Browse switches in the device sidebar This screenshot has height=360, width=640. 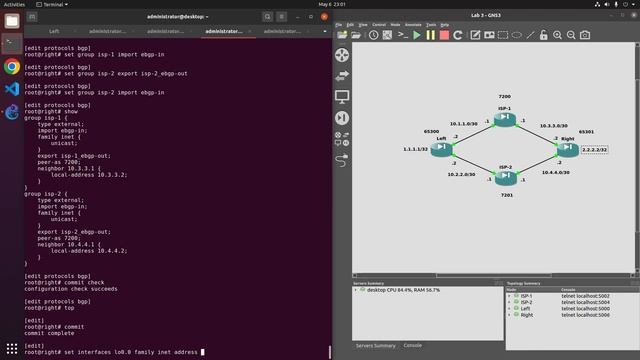[x=342, y=76]
